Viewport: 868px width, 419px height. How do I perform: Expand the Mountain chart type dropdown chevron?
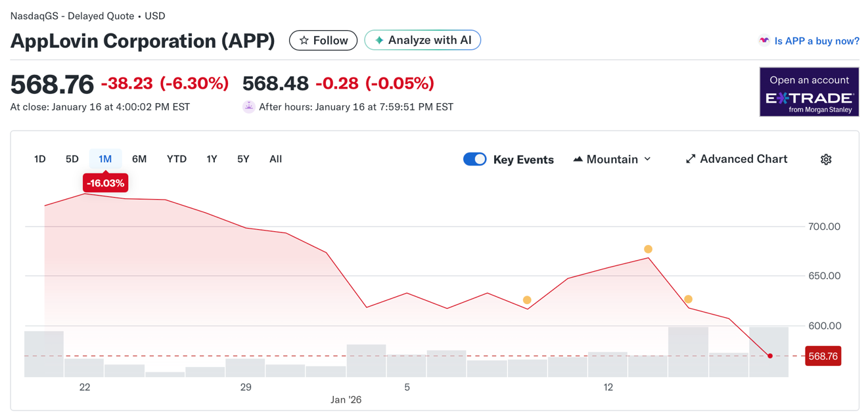[x=647, y=159]
